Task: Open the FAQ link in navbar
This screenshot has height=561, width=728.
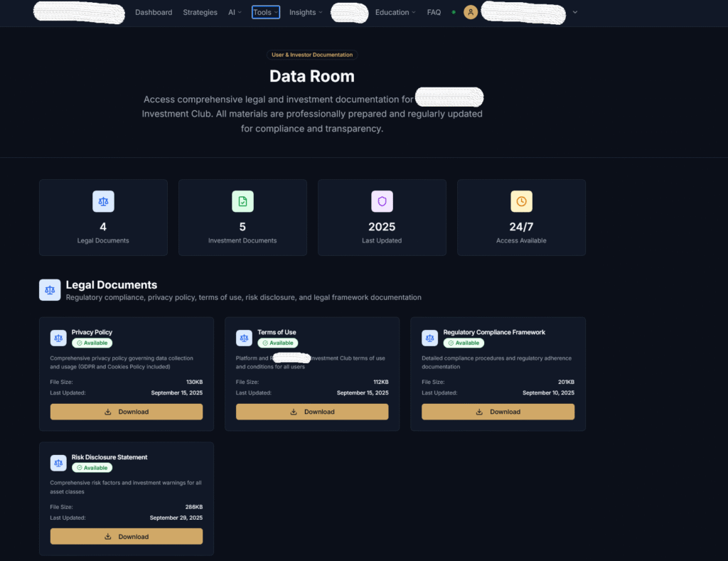Action: 434,12
